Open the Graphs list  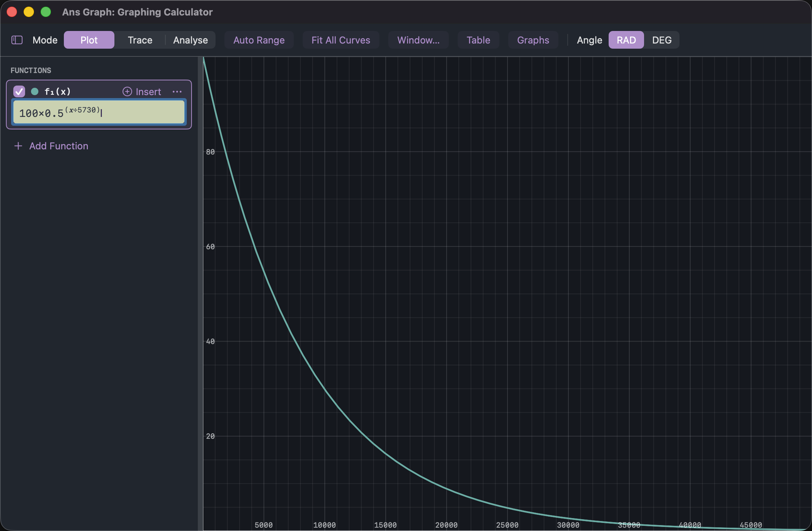[533, 40]
